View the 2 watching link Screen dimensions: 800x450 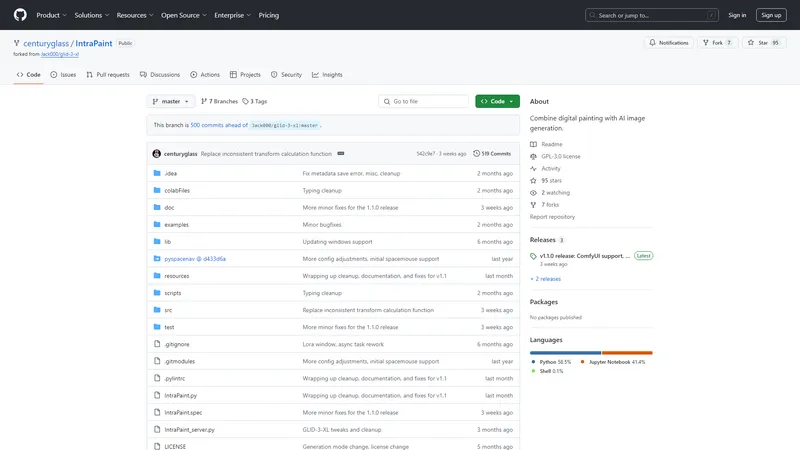click(550, 193)
